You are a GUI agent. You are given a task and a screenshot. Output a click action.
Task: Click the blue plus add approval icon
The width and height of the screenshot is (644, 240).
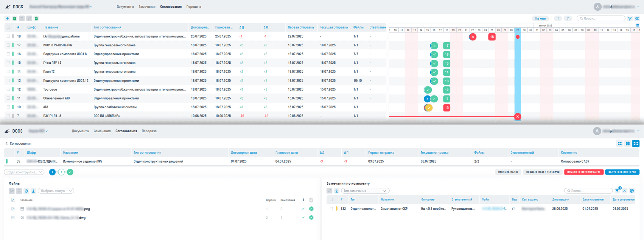[7, 18]
